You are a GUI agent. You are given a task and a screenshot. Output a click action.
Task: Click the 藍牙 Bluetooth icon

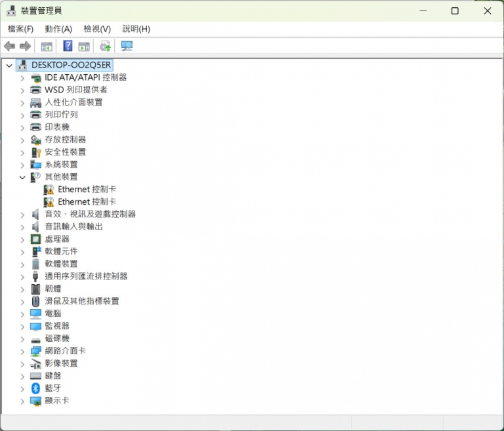[35, 388]
